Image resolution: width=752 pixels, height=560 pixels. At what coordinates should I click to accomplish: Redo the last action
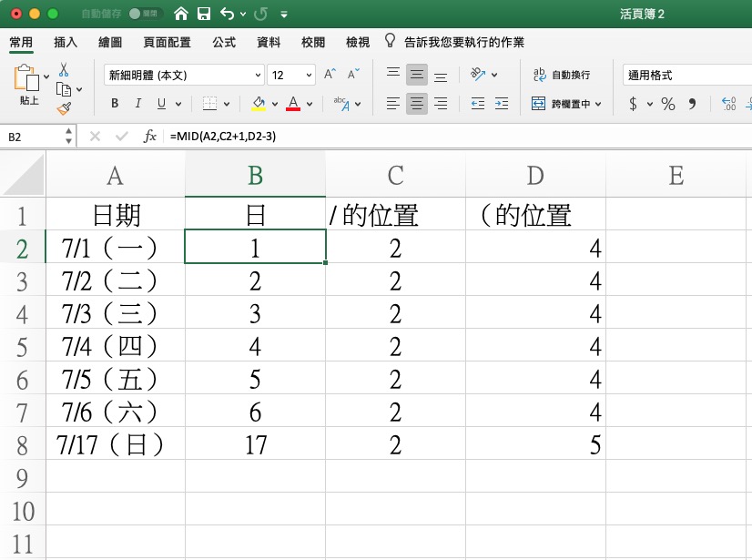tap(260, 14)
